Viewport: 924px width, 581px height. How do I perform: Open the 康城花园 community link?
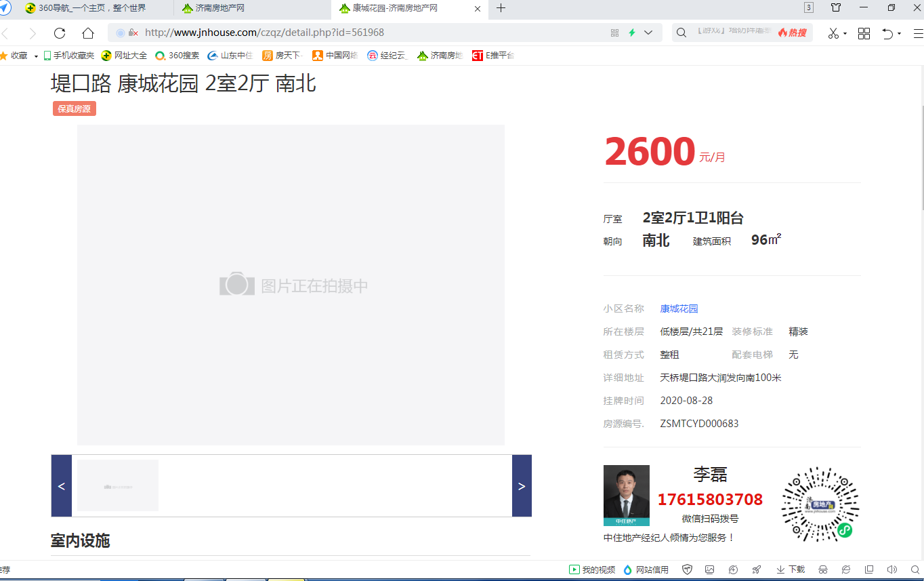[x=679, y=308]
